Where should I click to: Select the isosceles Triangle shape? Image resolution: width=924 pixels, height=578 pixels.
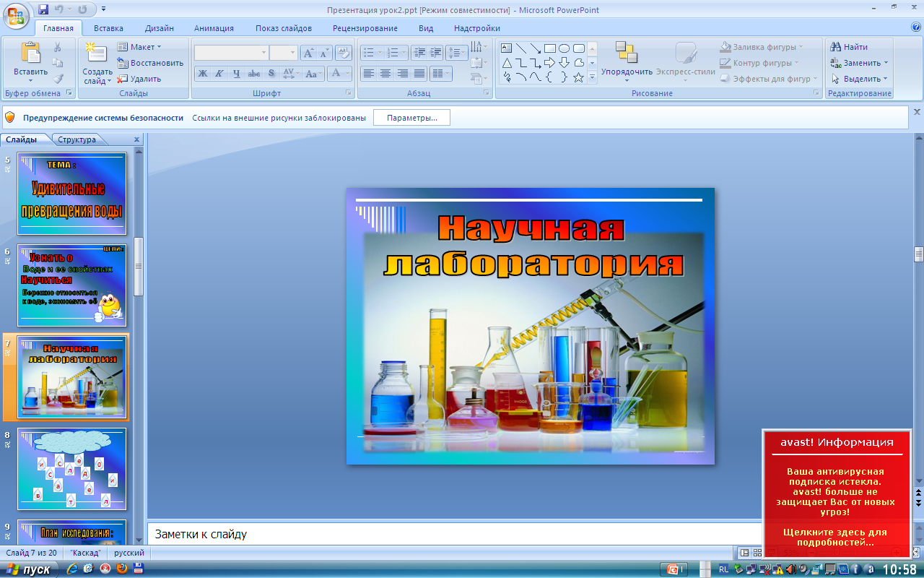(x=507, y=63)
